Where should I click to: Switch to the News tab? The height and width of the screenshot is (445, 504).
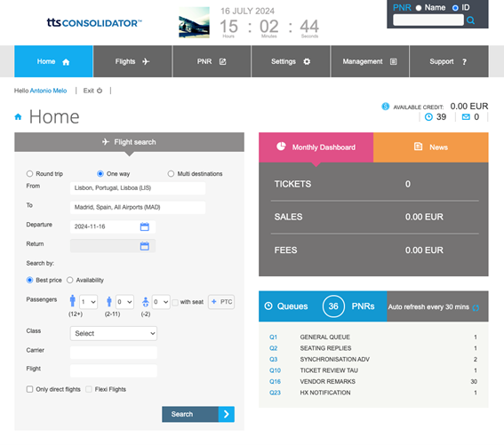(431, 147)
